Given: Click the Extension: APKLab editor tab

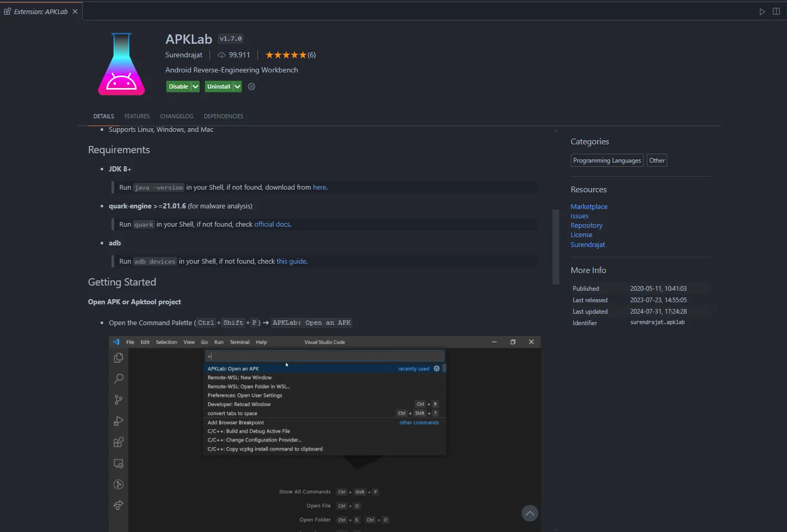Looking at the screenshot, I should pos(41,11).
